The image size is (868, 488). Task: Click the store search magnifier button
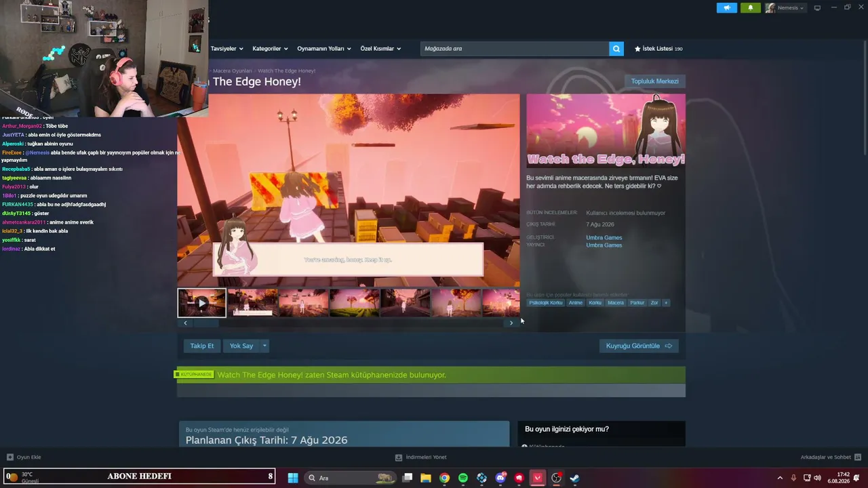616,49
